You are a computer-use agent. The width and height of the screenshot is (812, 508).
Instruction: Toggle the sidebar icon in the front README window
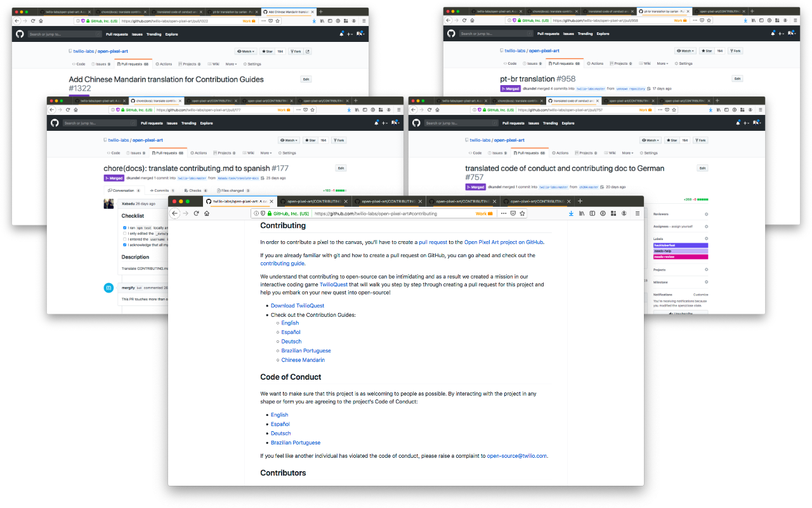coord(592,213)
